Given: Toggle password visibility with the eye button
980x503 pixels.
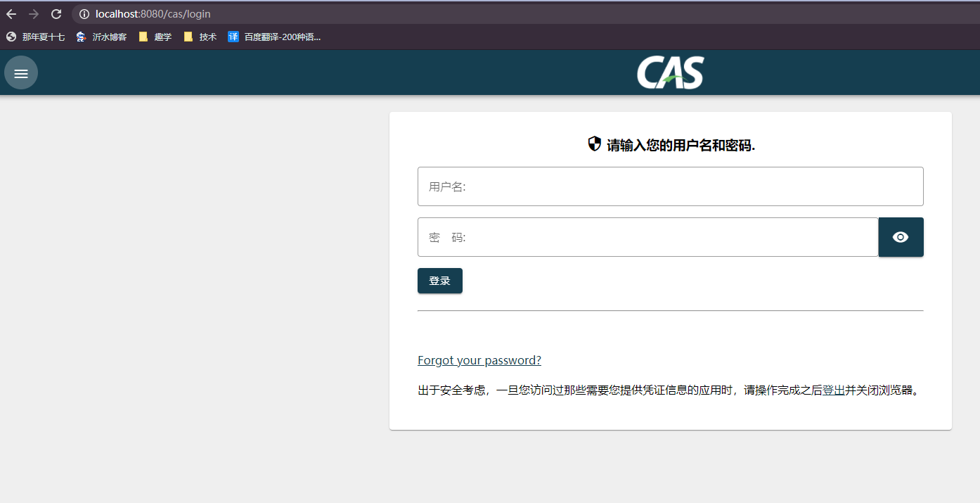Looking at the screenshot, I should [x=901, y=237].
